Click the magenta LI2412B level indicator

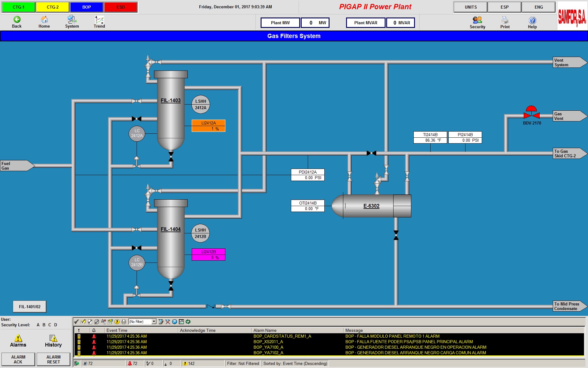click(209, 255)
